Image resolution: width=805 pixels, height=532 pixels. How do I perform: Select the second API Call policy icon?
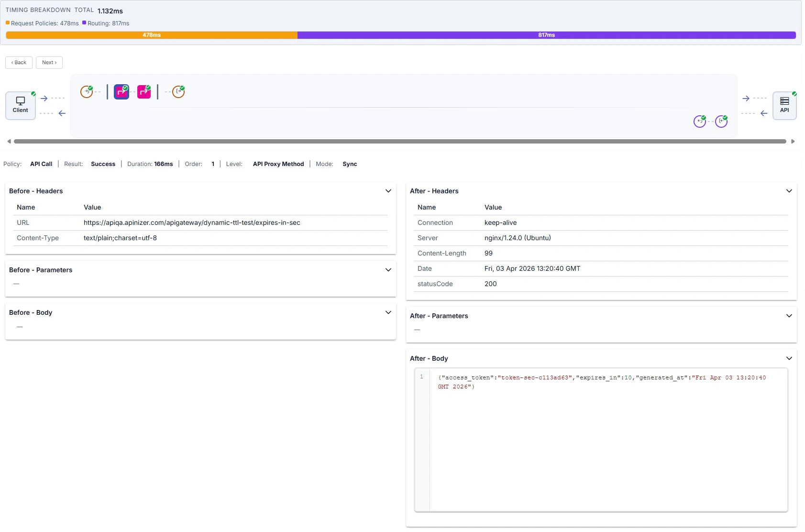click(144, 91)
